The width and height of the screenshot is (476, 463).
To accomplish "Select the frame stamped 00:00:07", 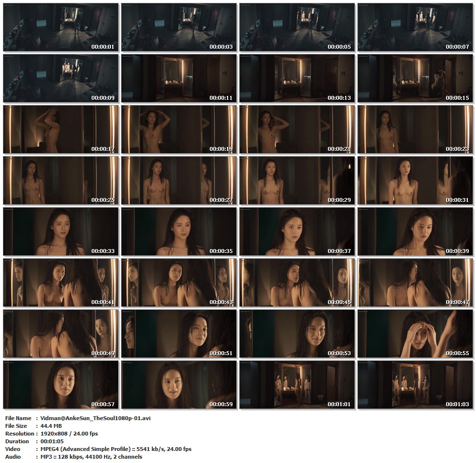I will 415,27.
